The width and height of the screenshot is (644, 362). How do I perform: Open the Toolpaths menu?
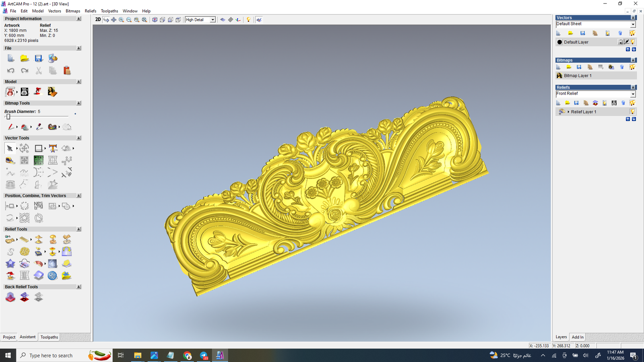pos(109,11)
